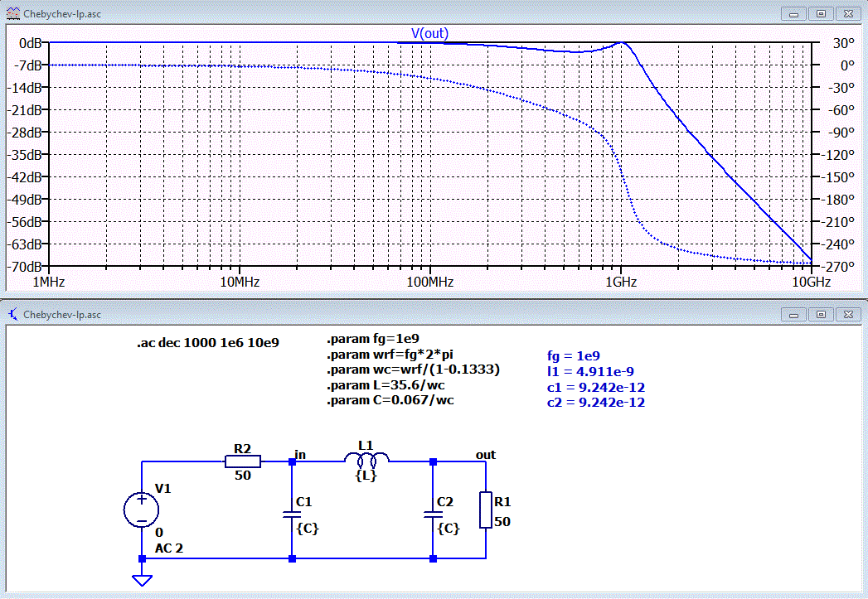Click the 10MHz frequency axis label
The height and width of the screenshot is (599, 868).
point(240,282)
